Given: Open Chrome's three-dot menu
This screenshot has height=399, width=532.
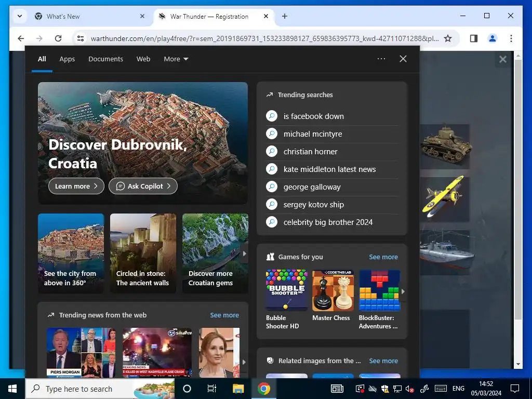Looking at the screenshot, I should 511,38.
